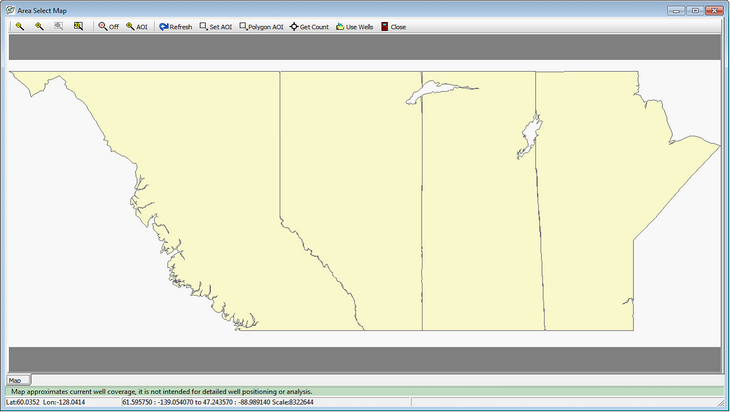Screen dimensions: 730x412
Task: Click the fourth zoom icon with yellow box
Action: 78,26
